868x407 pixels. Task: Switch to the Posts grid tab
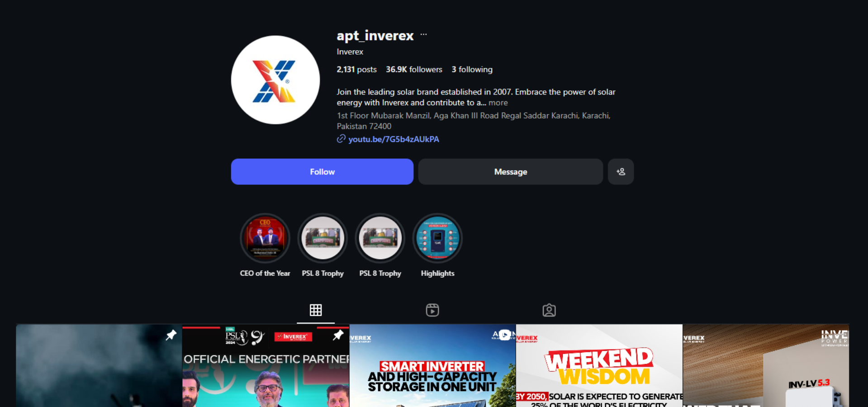pos(316,310)
